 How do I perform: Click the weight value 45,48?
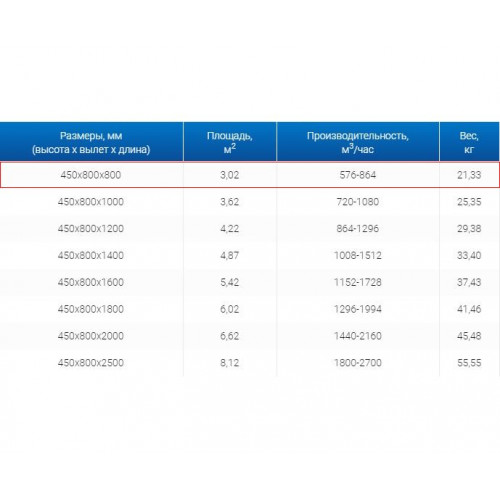[x=469, y=336]
